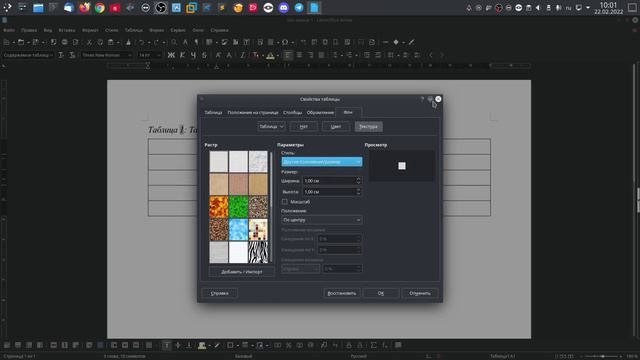Select the Текстура background button

point(368,127)
